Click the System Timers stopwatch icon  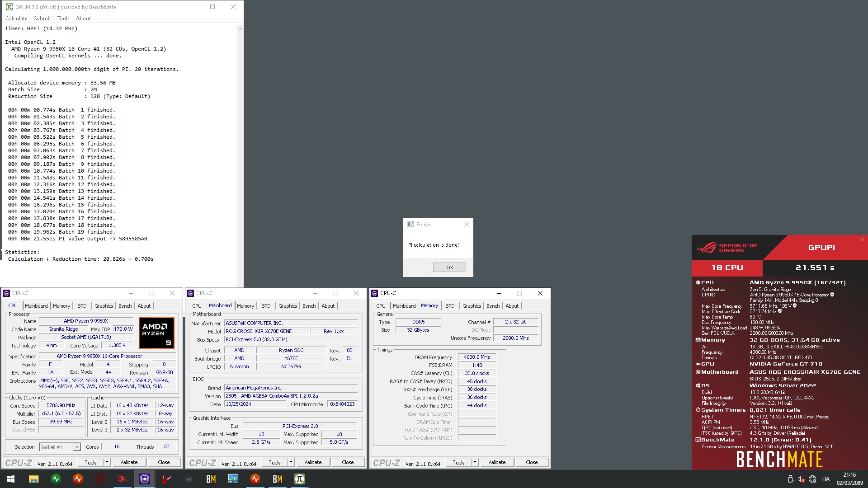tap(698, 410)
